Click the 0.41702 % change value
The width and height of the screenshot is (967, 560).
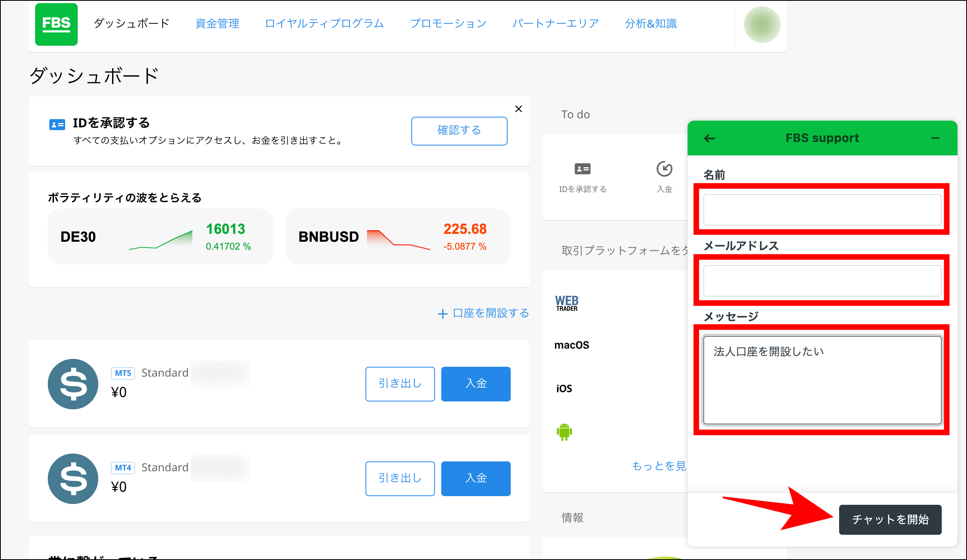click(229, 246)
